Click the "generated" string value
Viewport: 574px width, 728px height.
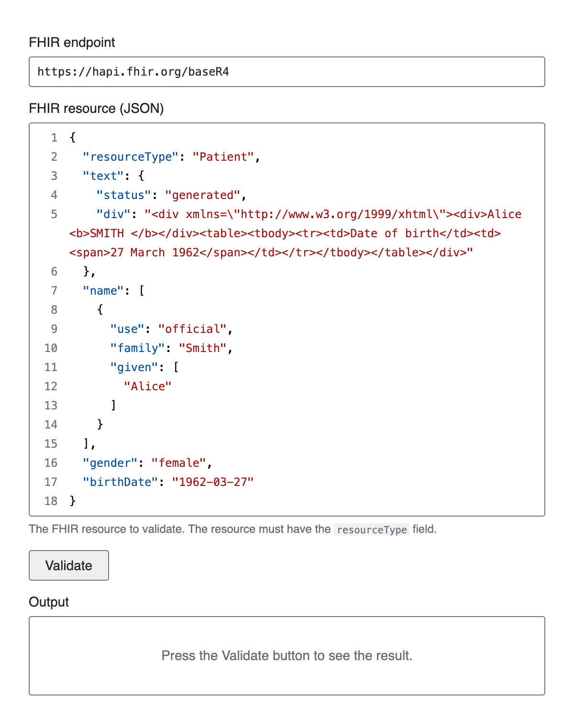tap(202, 195)
